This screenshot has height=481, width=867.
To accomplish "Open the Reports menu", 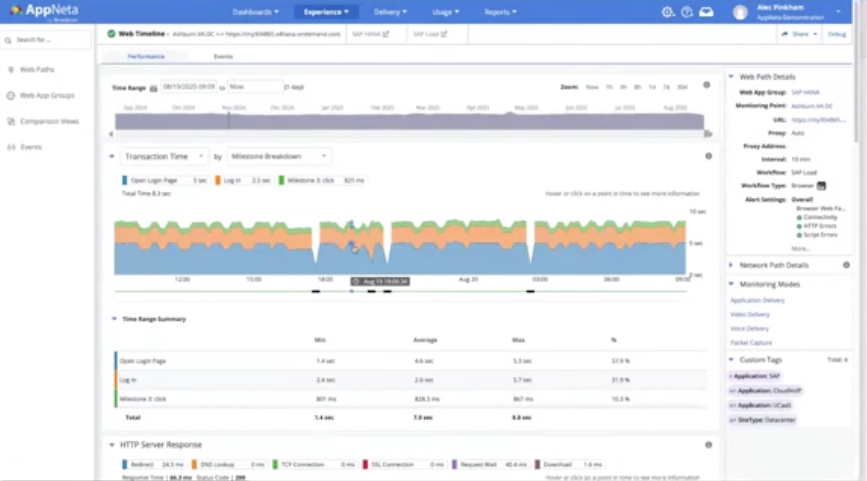I will pyautogui.click(x=500, y=12).
